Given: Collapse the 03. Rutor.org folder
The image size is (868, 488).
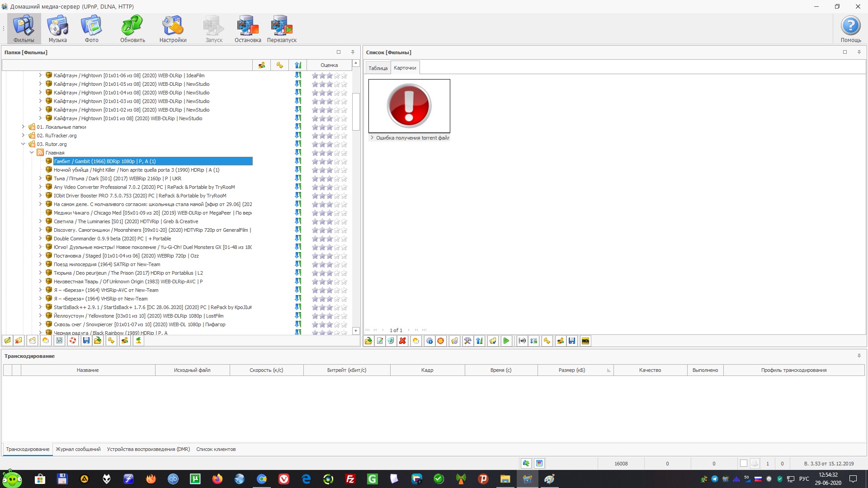Looking at the screenshot, I should 23,144.
